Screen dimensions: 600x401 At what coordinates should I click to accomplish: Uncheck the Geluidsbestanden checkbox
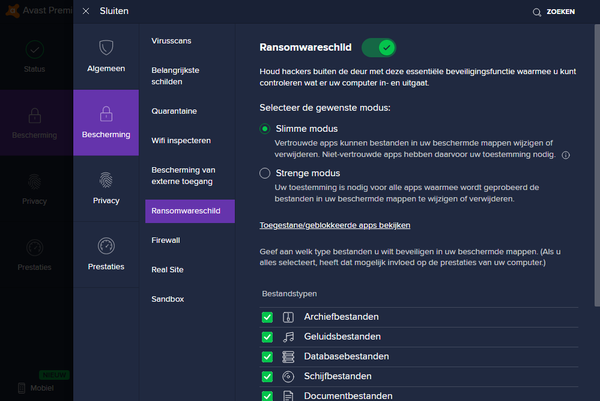pos(267,337)
